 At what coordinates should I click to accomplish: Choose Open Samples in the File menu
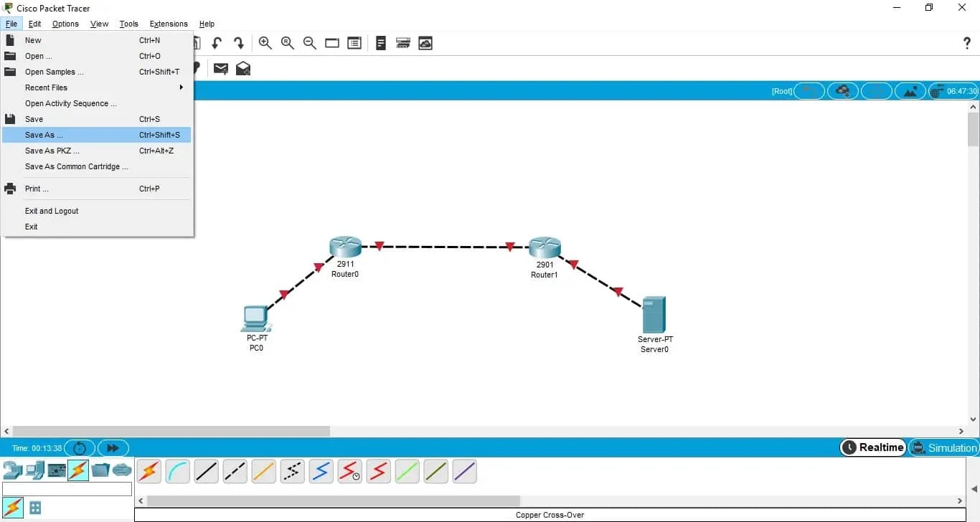(x=96, y=72)
